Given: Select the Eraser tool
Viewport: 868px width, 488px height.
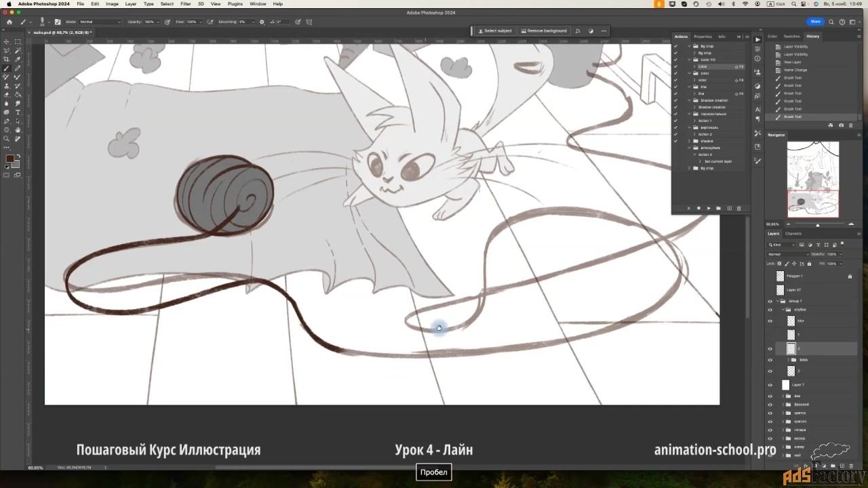Looking at the screenshot, I should 6,95.
